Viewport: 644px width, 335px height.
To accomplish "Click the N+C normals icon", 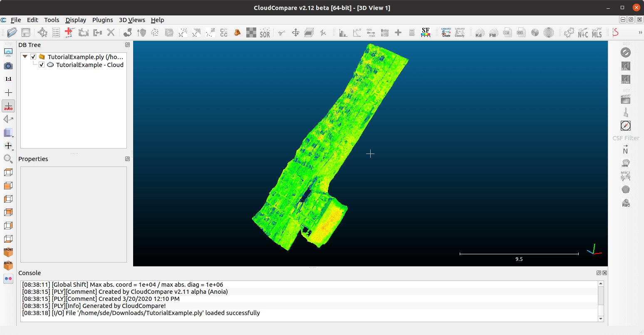I will 583,32.
